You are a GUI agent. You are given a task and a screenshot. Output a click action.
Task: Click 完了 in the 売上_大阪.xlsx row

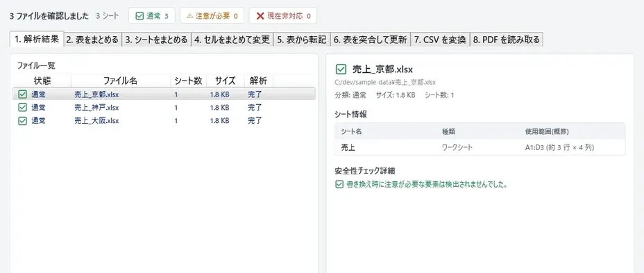(x=255, y=121)
